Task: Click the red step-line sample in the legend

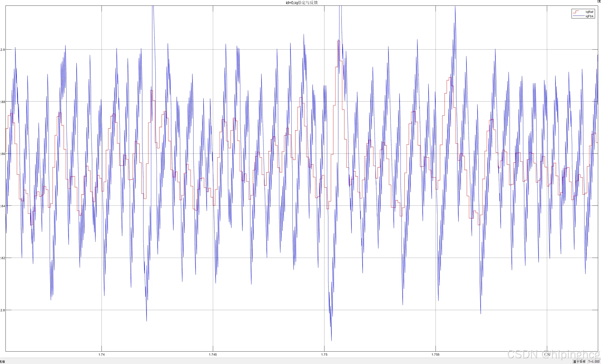Action: pos(576,12)
